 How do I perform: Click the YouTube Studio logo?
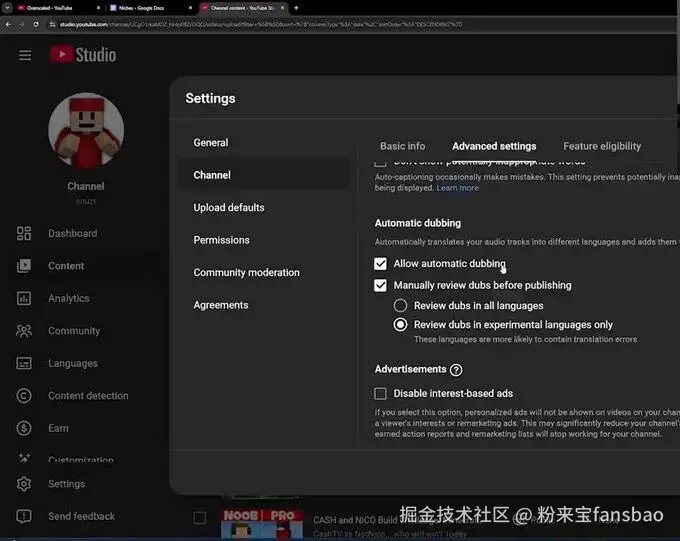pos(82,55)
